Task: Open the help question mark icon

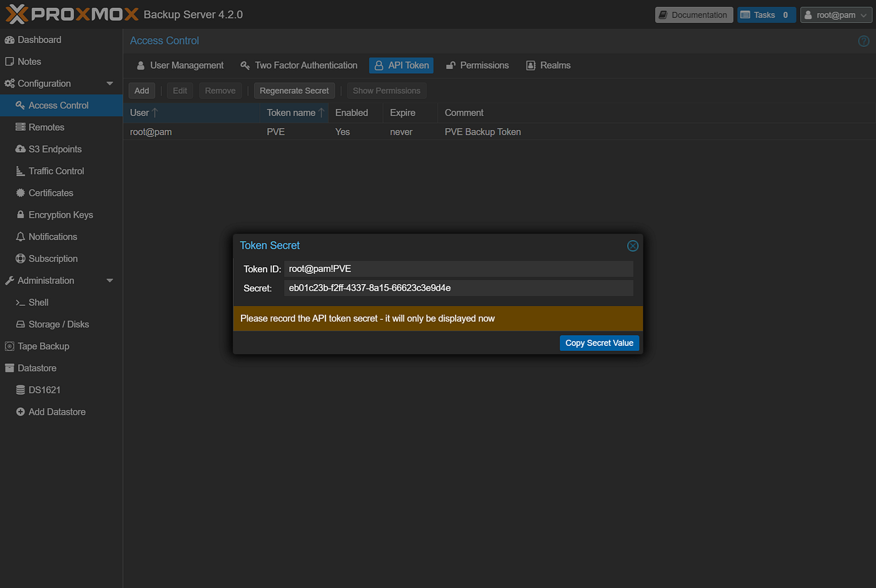Action: [863, 41]
